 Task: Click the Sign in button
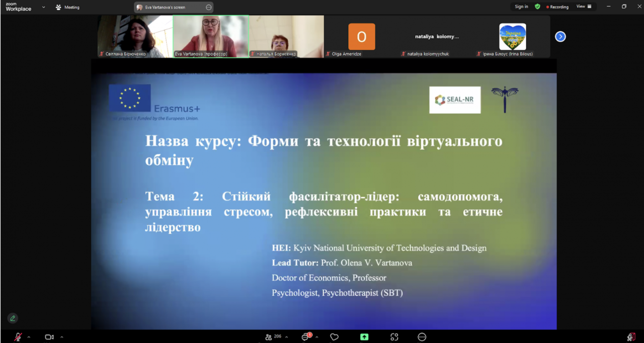[521, 7]
